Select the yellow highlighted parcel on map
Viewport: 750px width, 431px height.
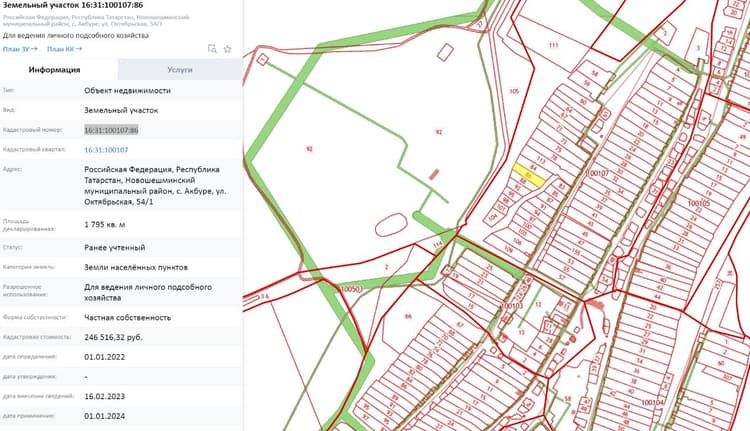coord(529,176)
